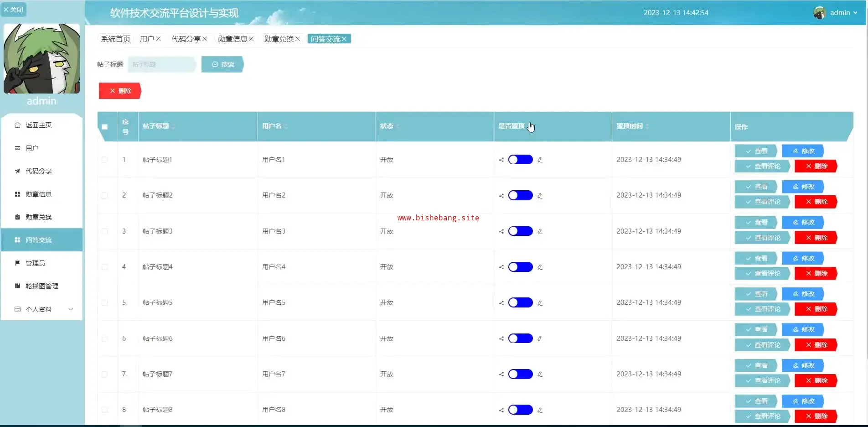
Task: Click the share icon in row 5
Action: (x=501, y=303)
